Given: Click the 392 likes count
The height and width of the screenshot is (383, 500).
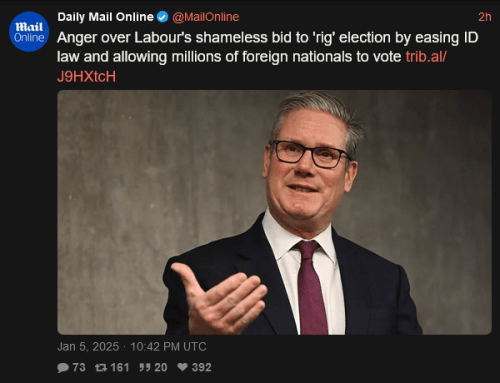Looking at the screenshot, I should 201,367.
